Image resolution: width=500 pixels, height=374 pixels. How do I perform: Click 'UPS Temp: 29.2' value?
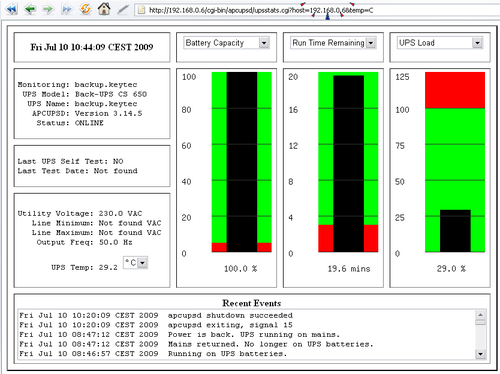84,268
